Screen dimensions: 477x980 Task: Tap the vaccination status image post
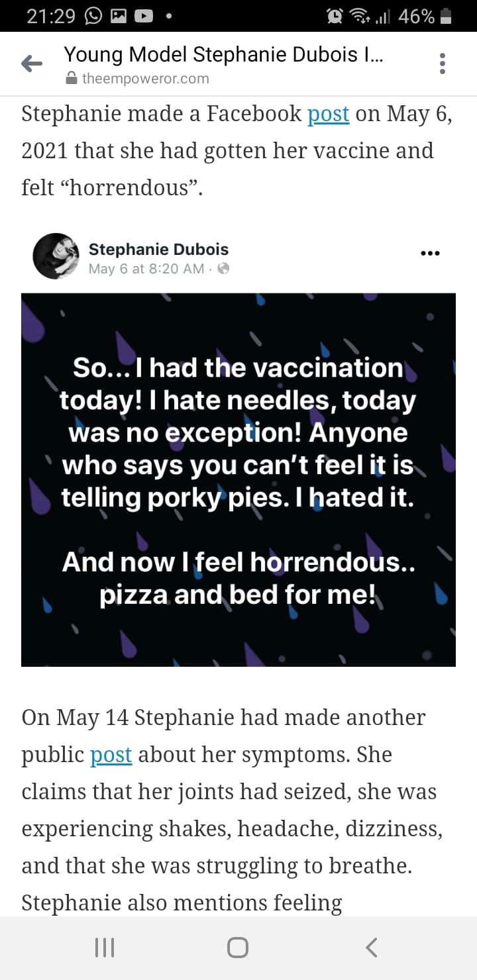click(x=238, y=479)
